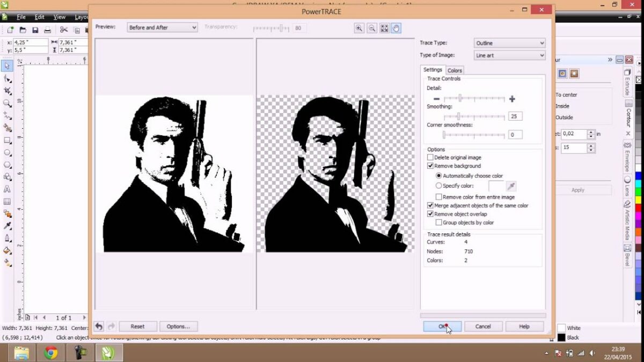
Task: Pick the Ellipse tool from the toolbox
Action: point(7,153)
